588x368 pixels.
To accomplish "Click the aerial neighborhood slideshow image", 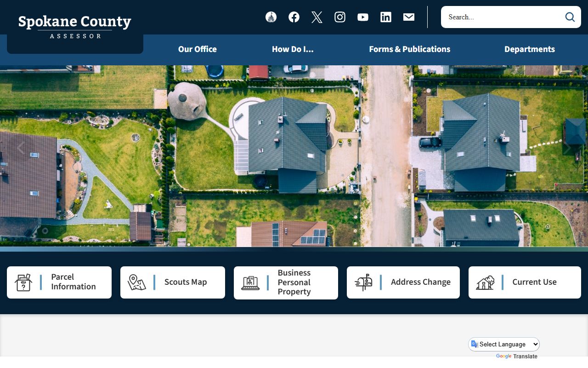I will [x=294, y=156].
